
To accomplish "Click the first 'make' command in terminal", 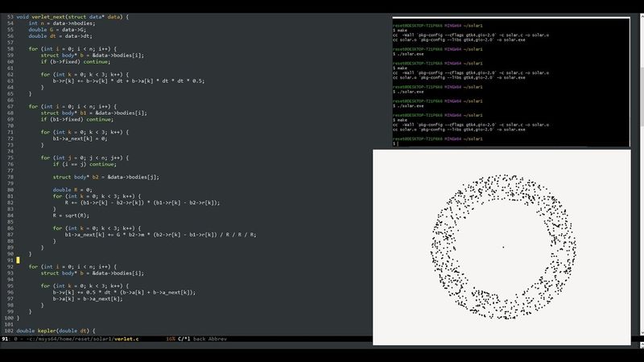I will click(400, 29).
